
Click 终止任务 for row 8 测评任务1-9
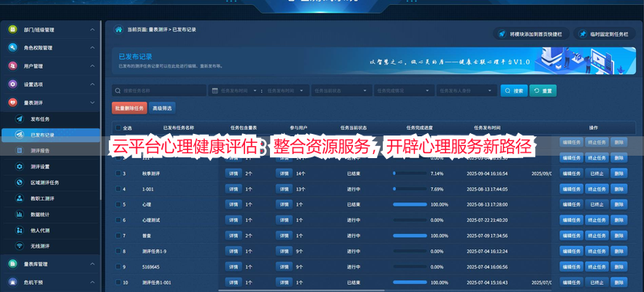[596, 252]
